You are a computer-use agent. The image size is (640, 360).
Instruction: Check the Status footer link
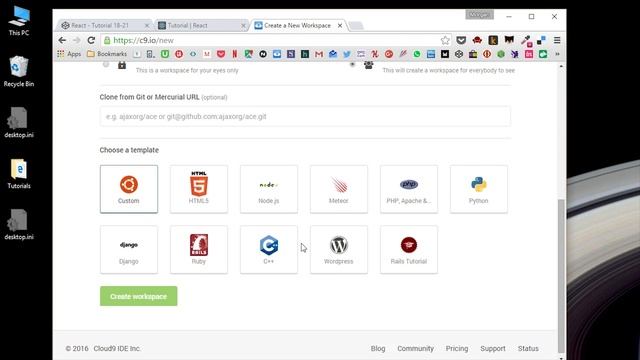click(x=528, y=349)
